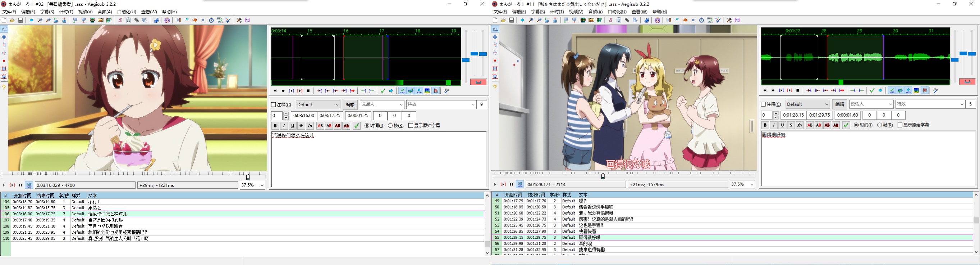Enable 注释 comment checkbox in right window
The width and height of the screenshot is (980, 265).
pos(763,104)
